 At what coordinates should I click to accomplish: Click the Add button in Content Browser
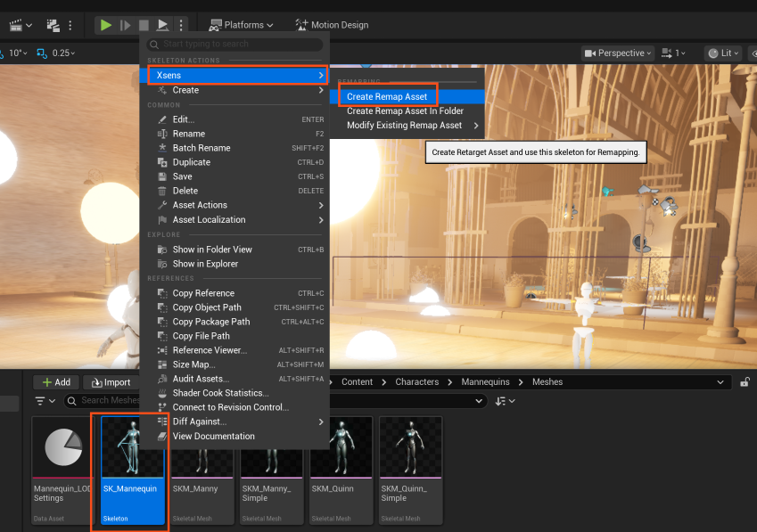[x=56, y=382]
